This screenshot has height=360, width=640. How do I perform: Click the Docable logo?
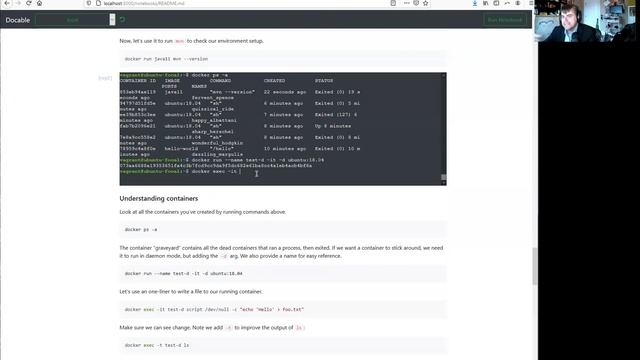click(18, 20)
